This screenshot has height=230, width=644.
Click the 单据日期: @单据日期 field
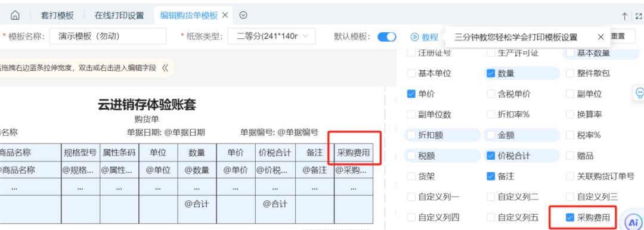coord(166,132)
